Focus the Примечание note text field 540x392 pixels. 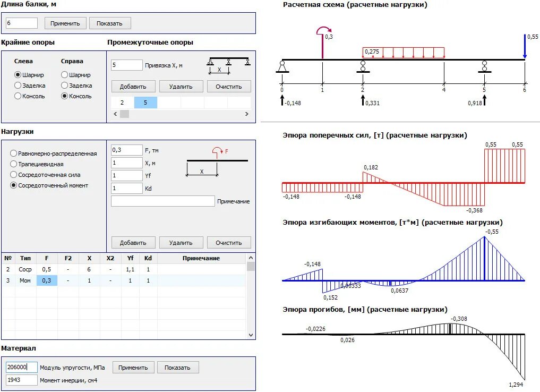coord(163,201)
